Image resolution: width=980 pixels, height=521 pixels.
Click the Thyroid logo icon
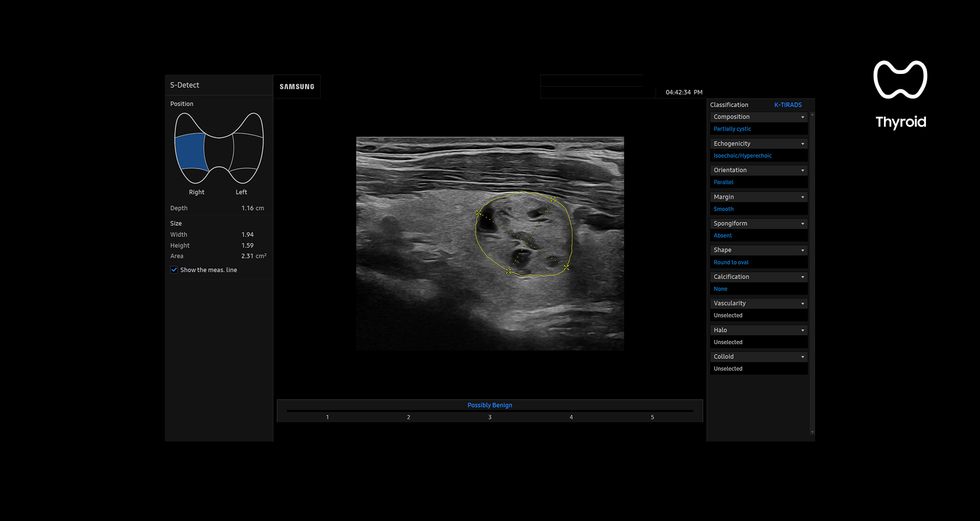pos(900,80)
